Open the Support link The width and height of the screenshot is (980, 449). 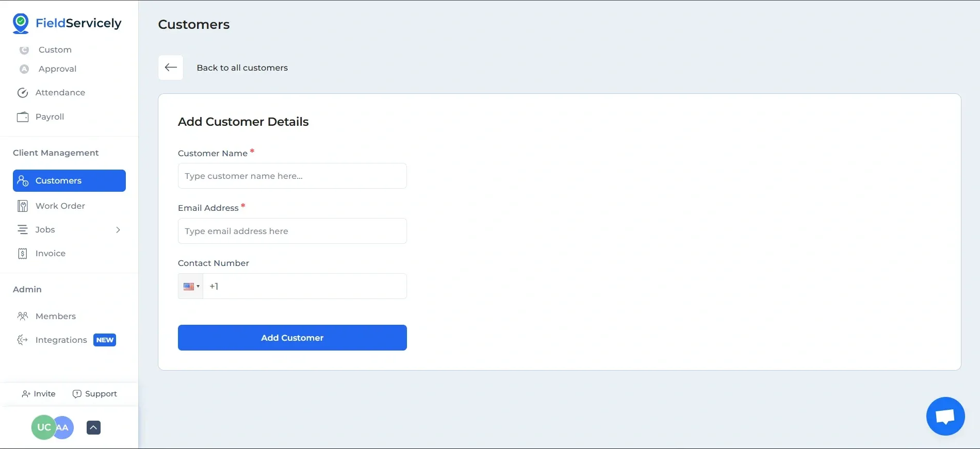pos(95,394)
